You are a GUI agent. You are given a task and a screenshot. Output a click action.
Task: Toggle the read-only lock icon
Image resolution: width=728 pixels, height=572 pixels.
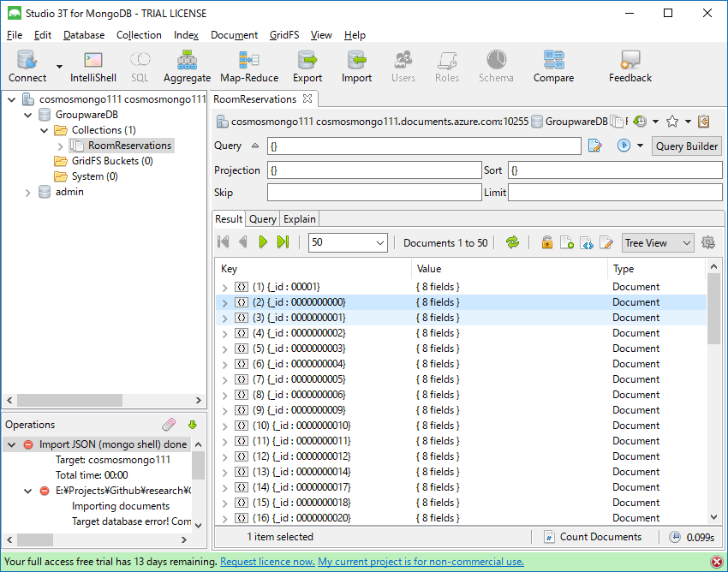(547, 242)
